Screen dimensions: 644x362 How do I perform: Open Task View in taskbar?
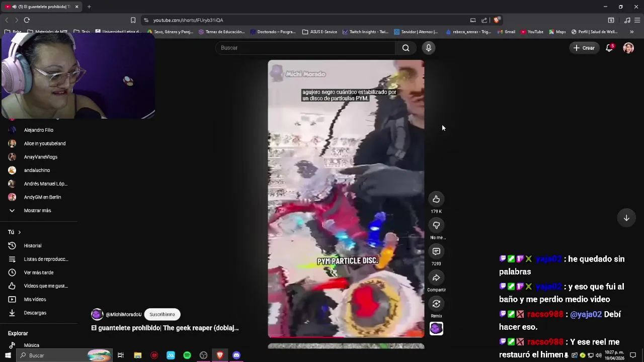(x=121, y=355)
